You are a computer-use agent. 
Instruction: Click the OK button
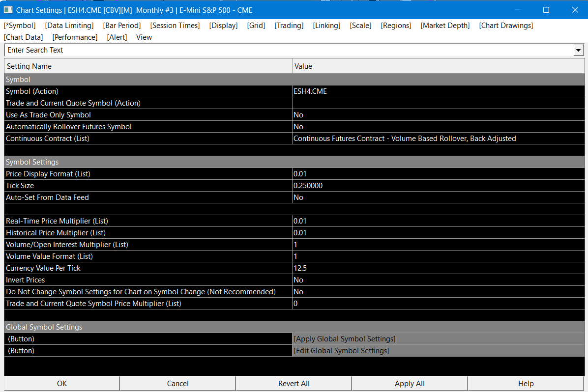tap(62, 383)
